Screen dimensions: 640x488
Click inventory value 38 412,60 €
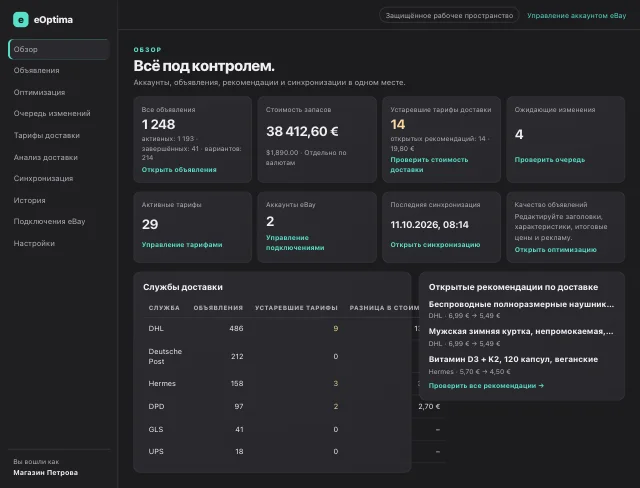click(x=302, y=131)
